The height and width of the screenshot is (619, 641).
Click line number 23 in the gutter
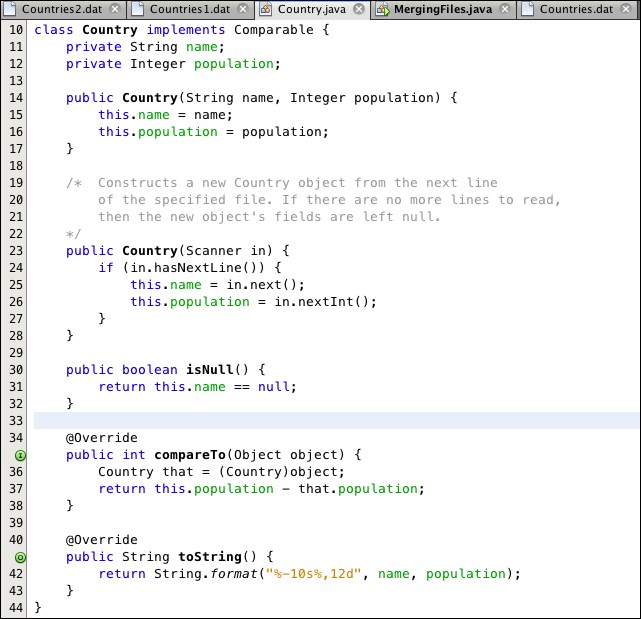pos(16,251)
